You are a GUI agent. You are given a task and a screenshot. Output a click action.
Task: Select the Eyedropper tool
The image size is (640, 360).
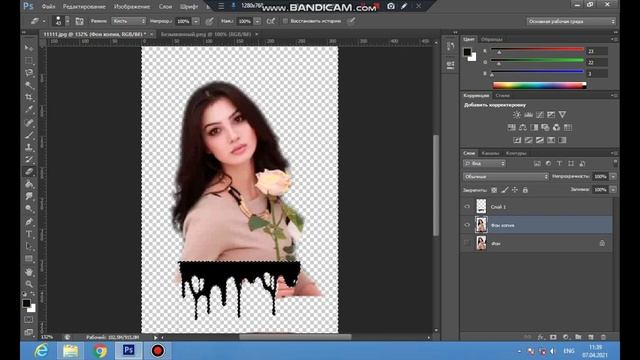pyautogui.click(x=29, y=109)
